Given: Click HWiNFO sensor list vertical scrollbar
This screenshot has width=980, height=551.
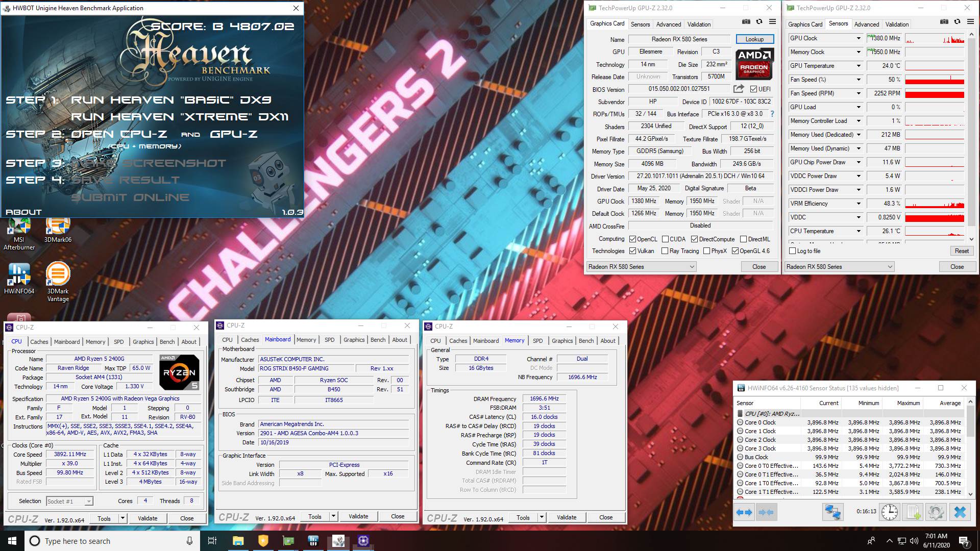Looking at the screenshot, I should 971,447.
